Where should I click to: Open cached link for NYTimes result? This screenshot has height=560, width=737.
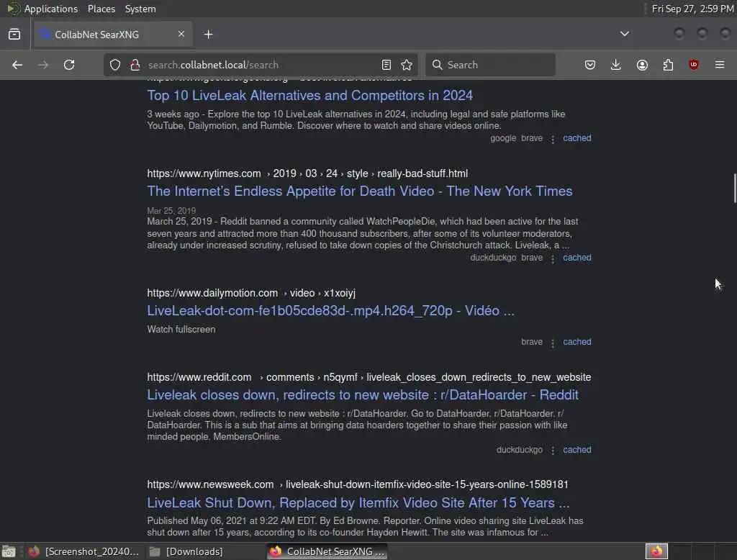[577, 258]
